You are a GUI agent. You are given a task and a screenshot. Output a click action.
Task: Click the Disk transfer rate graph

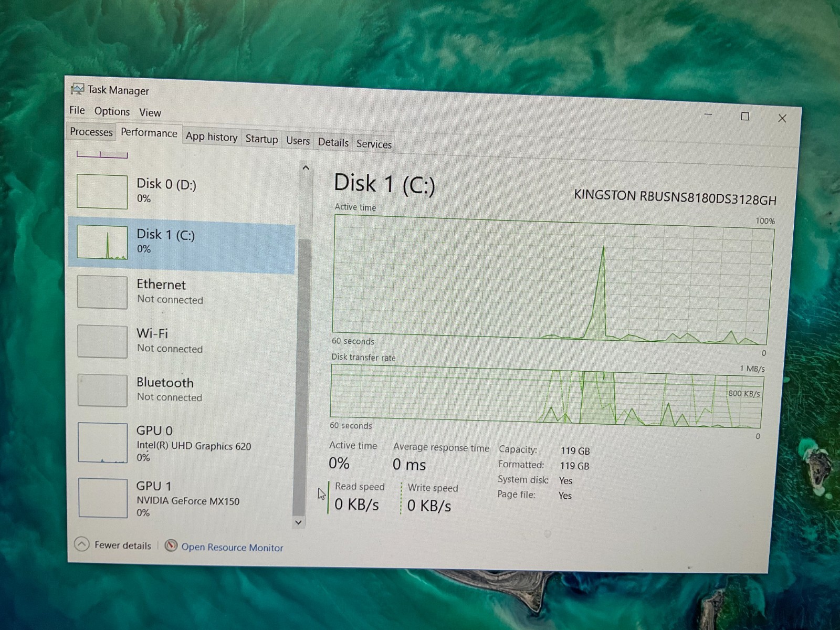pyautogui.click(x=546, y=396)
